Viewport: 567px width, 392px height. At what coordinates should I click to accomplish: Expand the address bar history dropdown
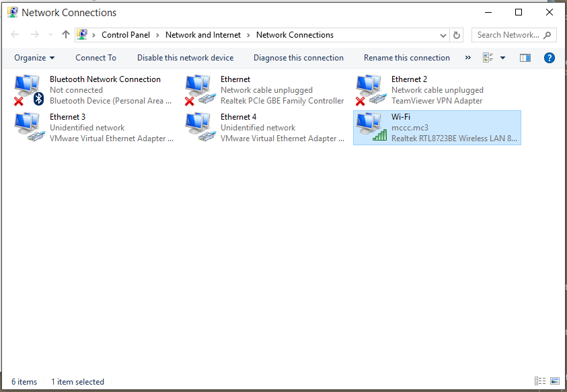[x=443, y=35]
